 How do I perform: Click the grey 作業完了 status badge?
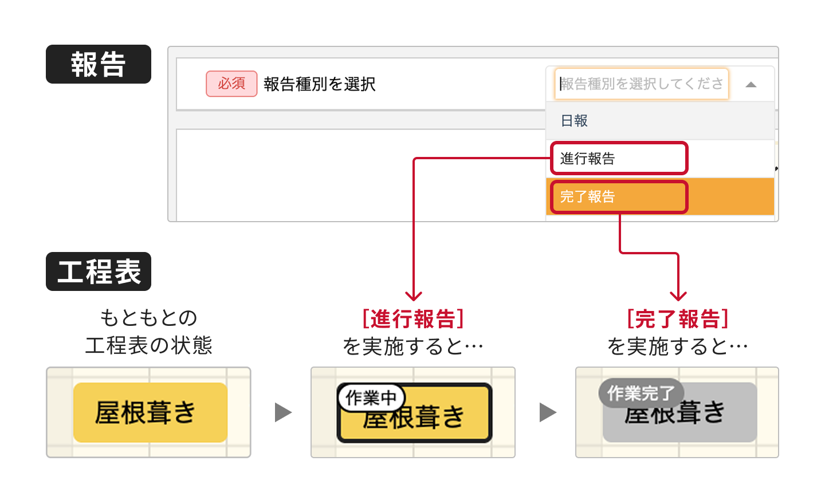641,393
